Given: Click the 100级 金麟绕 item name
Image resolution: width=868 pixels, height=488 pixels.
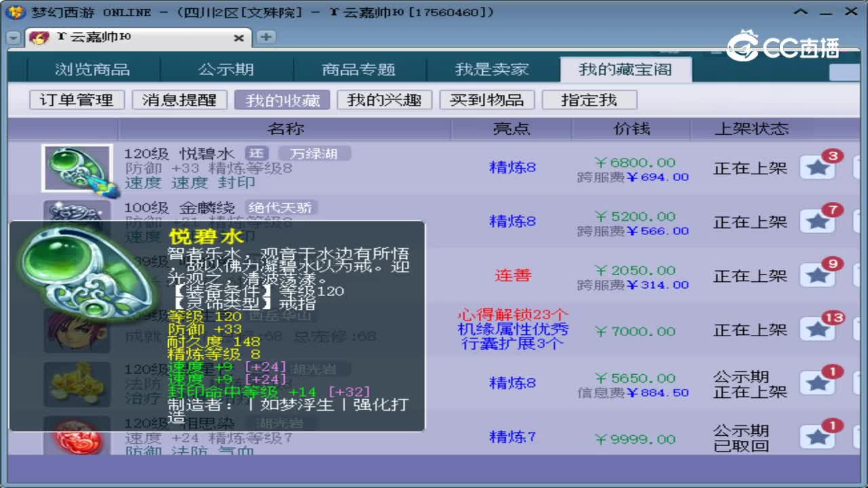Looking at the screenshot, I should (180, 208).
